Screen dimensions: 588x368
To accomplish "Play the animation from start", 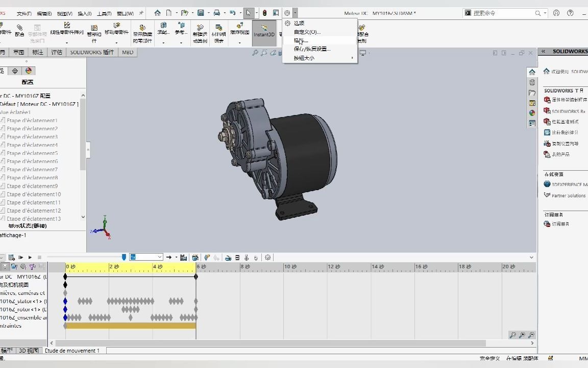I will pyautogui.click(x=21, y=258).
